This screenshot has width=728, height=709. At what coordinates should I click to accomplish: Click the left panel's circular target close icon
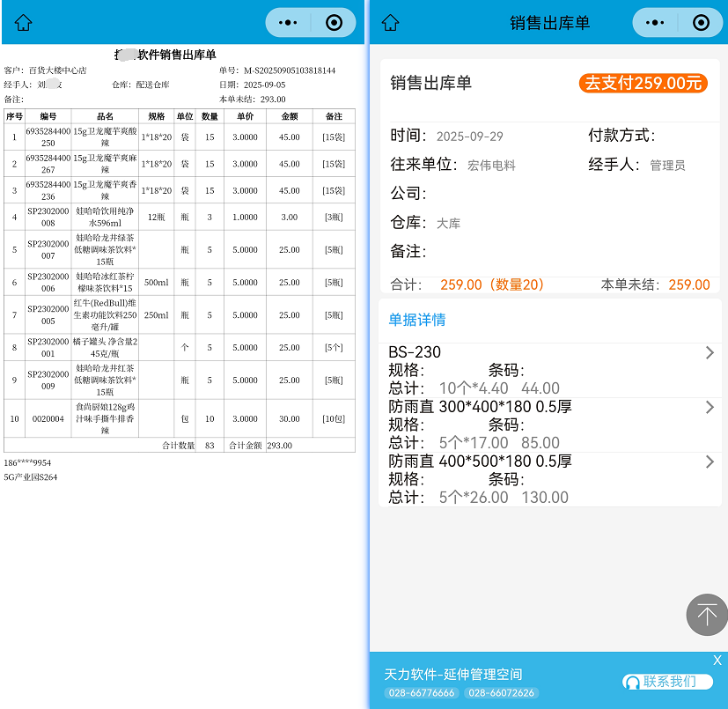point(334,23)
